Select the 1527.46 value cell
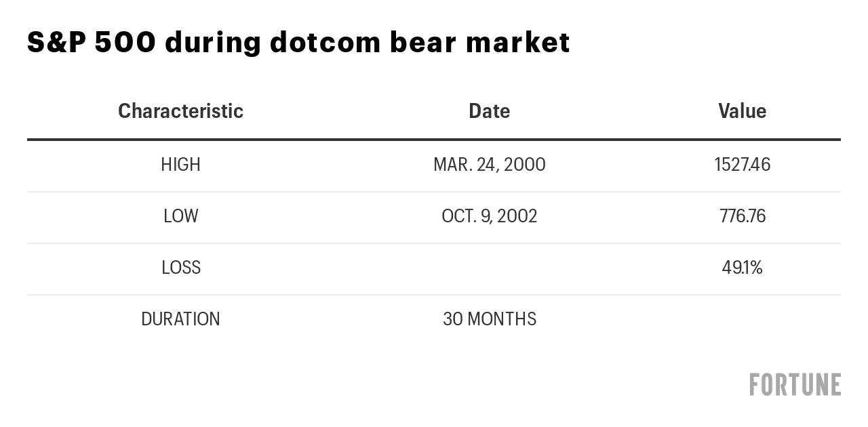Image resolution: width=868 pixels, height=427 pixels. (742, 165)
